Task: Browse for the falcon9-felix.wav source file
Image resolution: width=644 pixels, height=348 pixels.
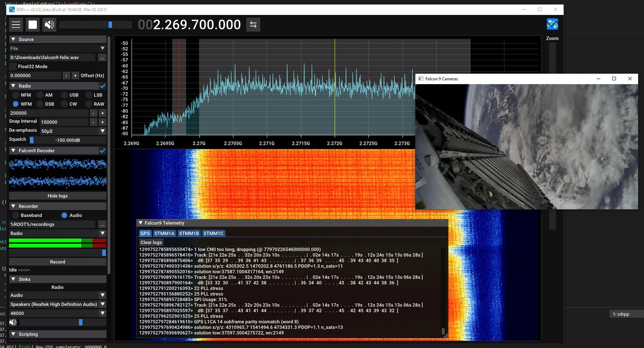Action: point(102,57)
